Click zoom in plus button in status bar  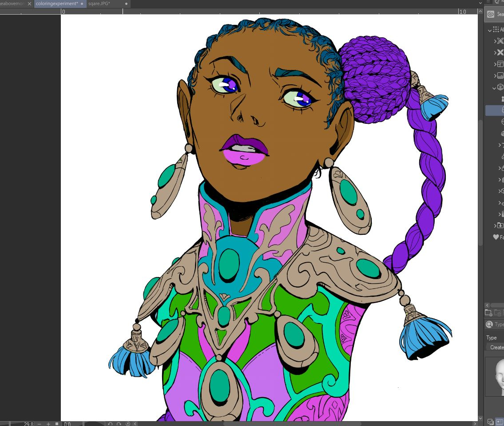(x=48, y=424)
